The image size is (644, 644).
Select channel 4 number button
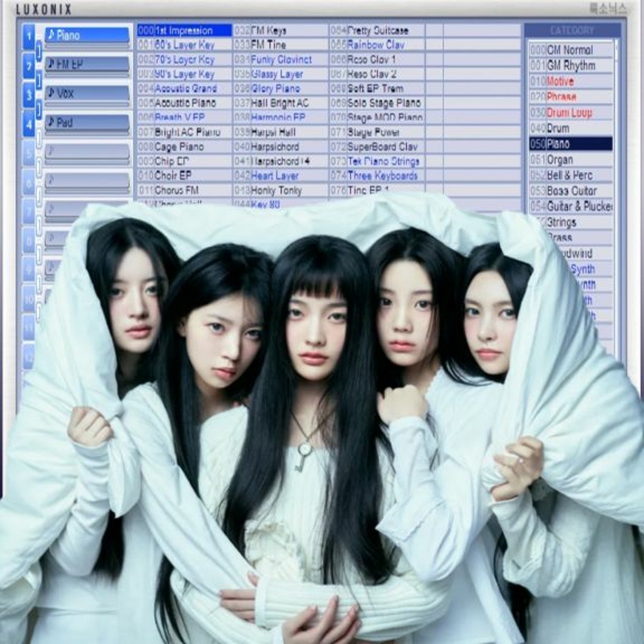tap(28, 124)
